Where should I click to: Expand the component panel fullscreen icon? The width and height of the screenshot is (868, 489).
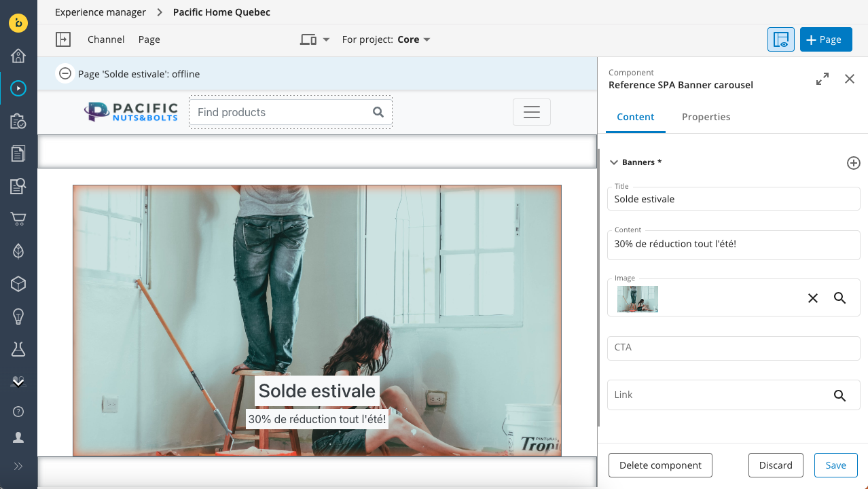click(822, 79)
